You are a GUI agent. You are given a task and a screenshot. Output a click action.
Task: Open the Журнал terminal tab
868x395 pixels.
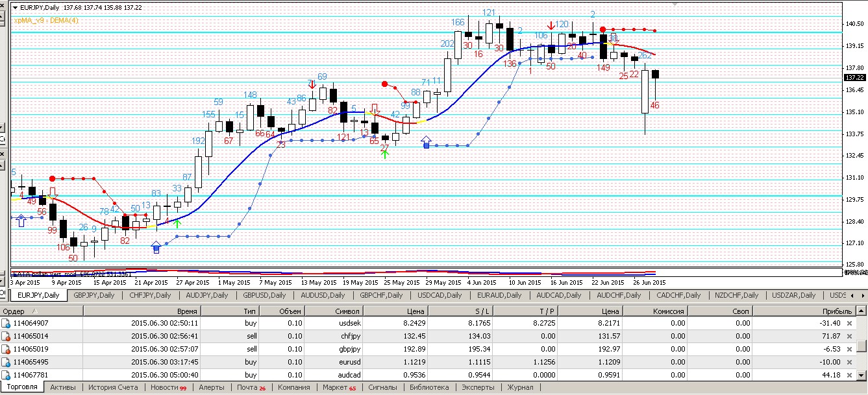[x=520, y=387]
